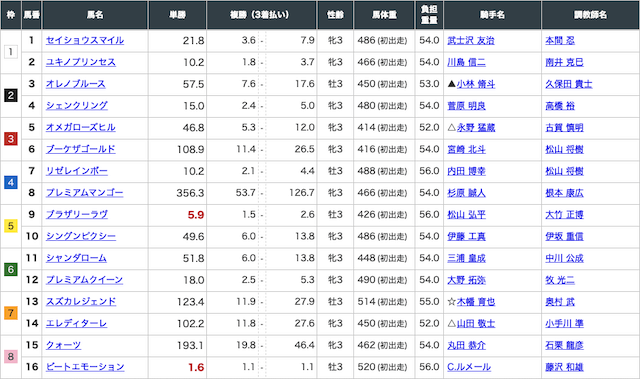The height and width of the screenshot is (379, 640).
Task: Open jockey C.ルメール page
Action: click(x=469, y=367)
